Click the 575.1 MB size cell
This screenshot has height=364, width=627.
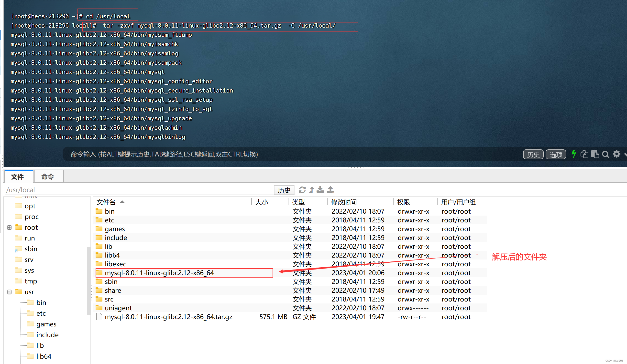273,317
